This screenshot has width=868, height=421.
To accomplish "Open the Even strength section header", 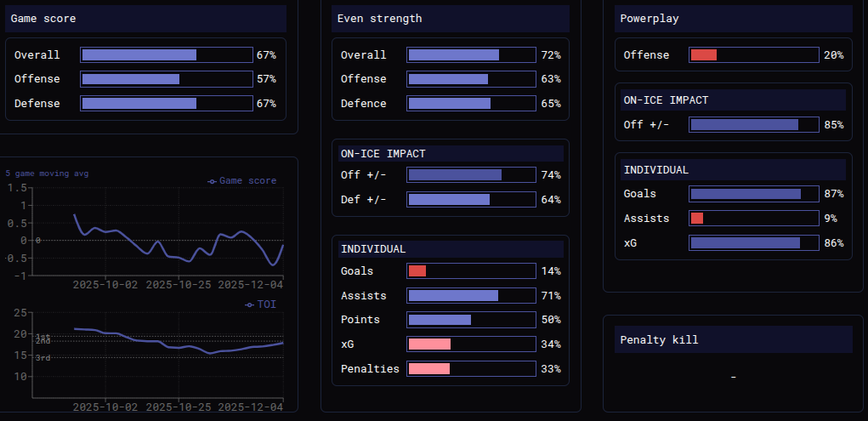I will point(451,19).
